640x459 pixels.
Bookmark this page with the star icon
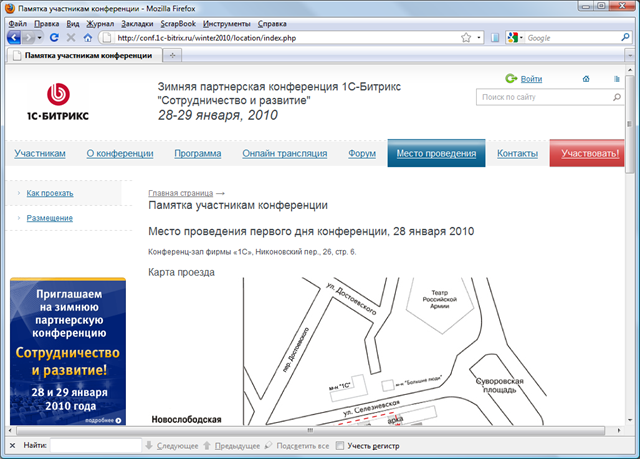click(x=466, y=38)
